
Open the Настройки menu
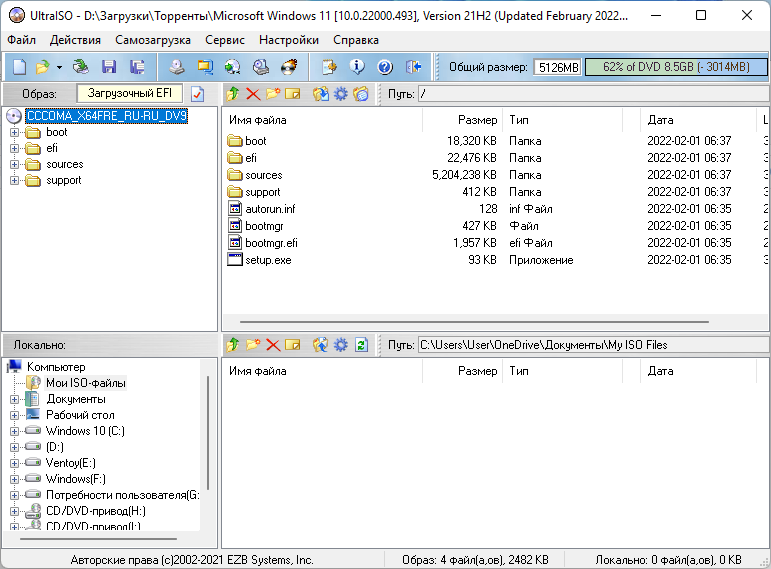tap(289, 40)
